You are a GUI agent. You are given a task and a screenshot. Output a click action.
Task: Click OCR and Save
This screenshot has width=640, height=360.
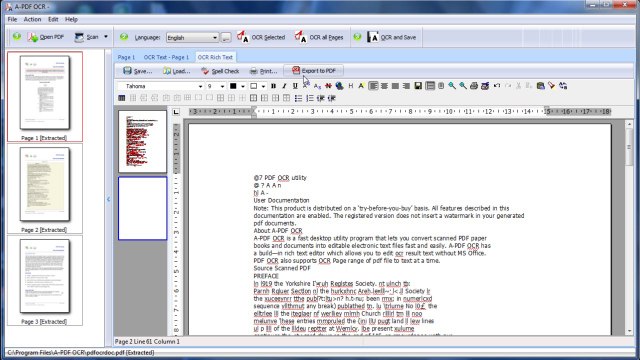click(391, 37)
